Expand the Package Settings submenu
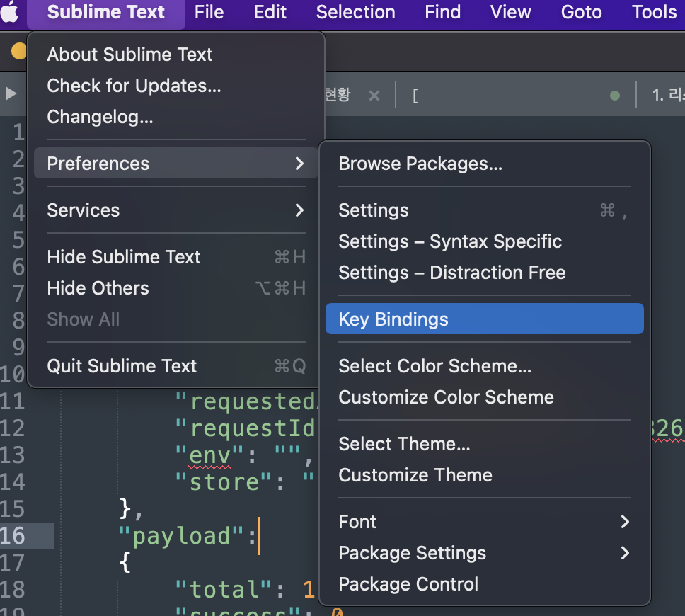 pos(485,552)
